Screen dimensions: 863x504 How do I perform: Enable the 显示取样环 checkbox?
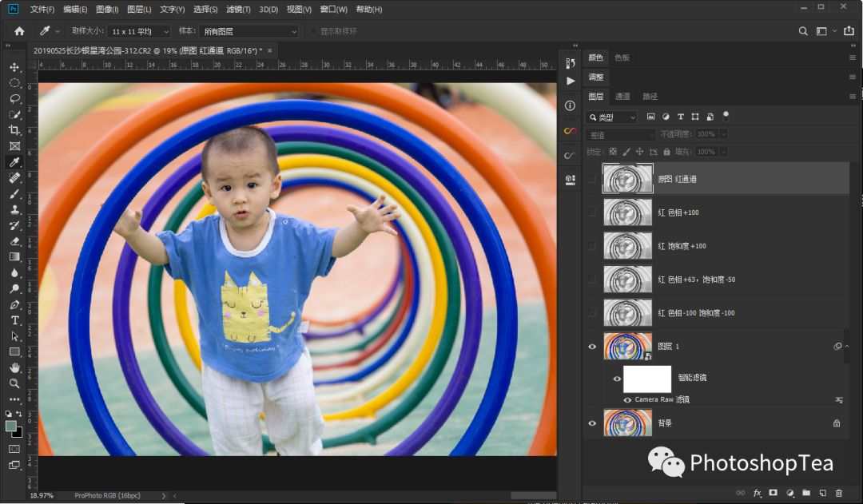tap(314, 31)
